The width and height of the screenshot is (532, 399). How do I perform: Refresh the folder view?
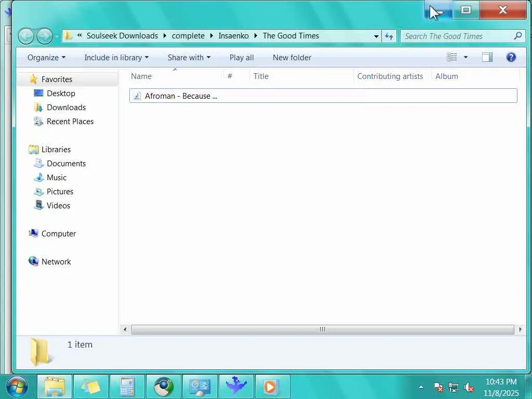click(389, 36)
